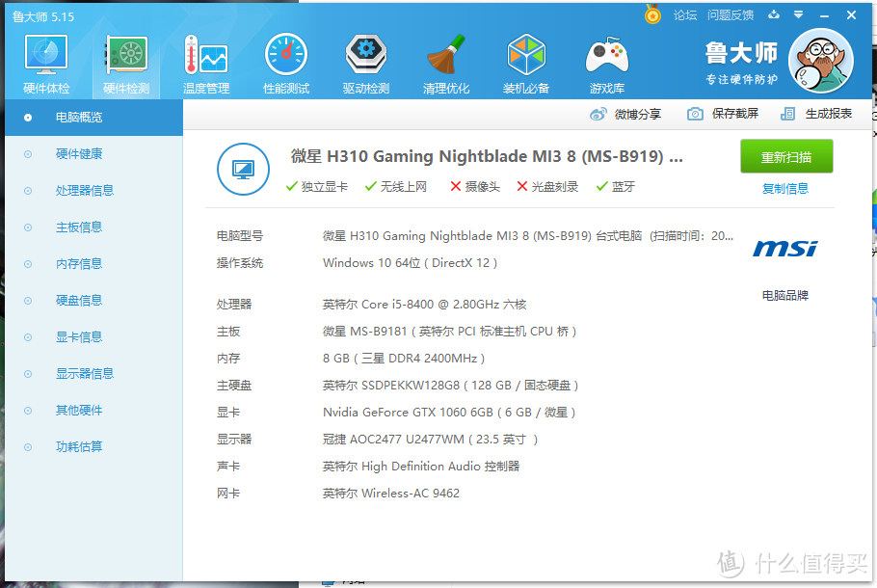This screenshot has height=588, width=877.
Task: Click the round computer monitor icon
Action: (x=243, y=169)
